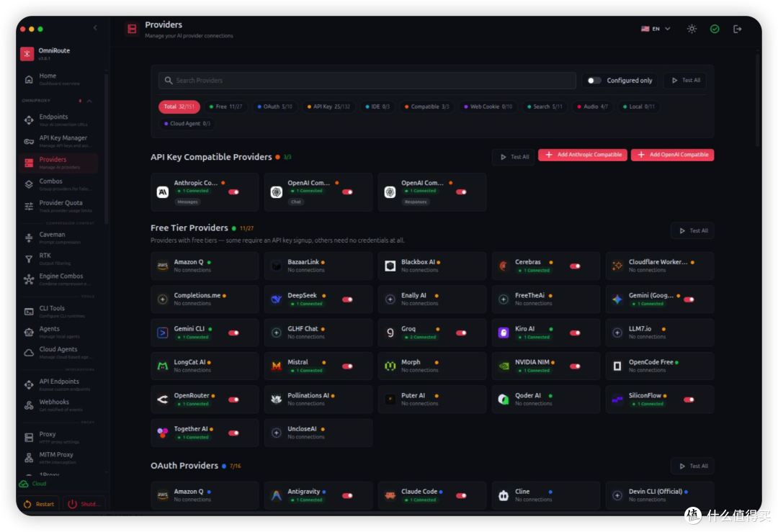The image size is (778, 532).
Task: Filter by API Key providers
Action: click(x=328, y=107)
